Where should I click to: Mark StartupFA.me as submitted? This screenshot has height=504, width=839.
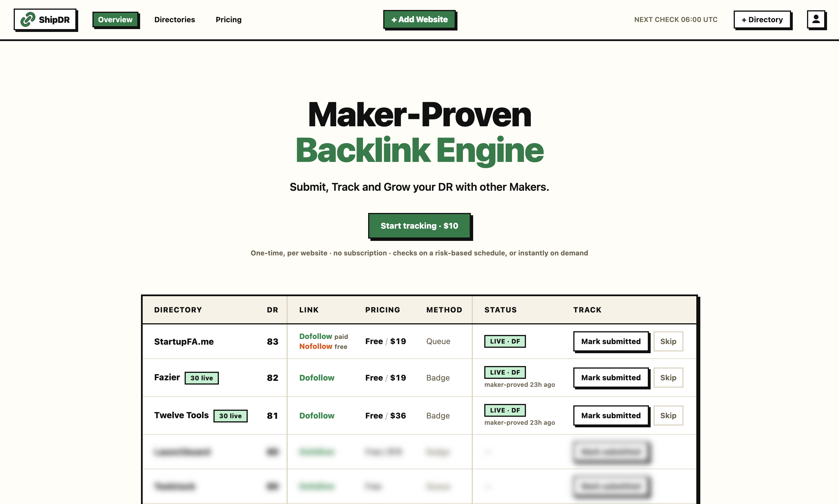(x=611, y=341)
